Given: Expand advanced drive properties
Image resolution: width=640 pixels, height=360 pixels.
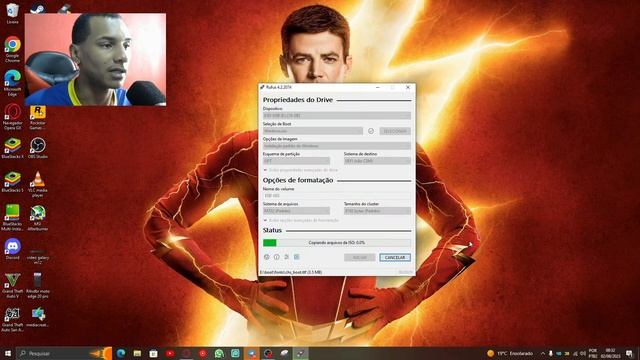Looking at the screenshot, I should click(x=301, y=170).
